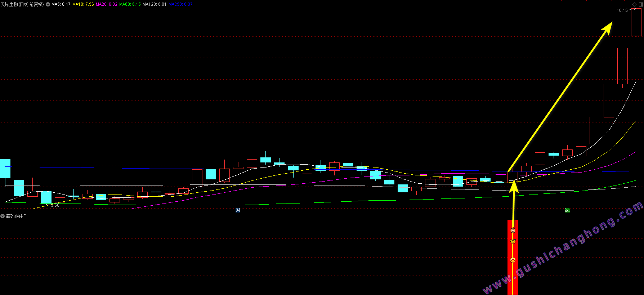644x295 pixels.
Task: Select the first large cyan candlestick at left
Action: [x=5, y=168]
